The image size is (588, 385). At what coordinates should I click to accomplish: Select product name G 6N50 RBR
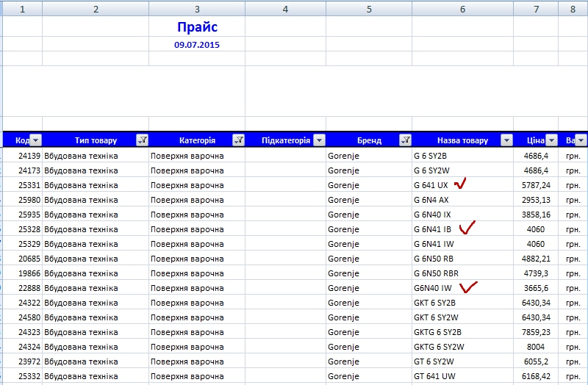[462, 273]
